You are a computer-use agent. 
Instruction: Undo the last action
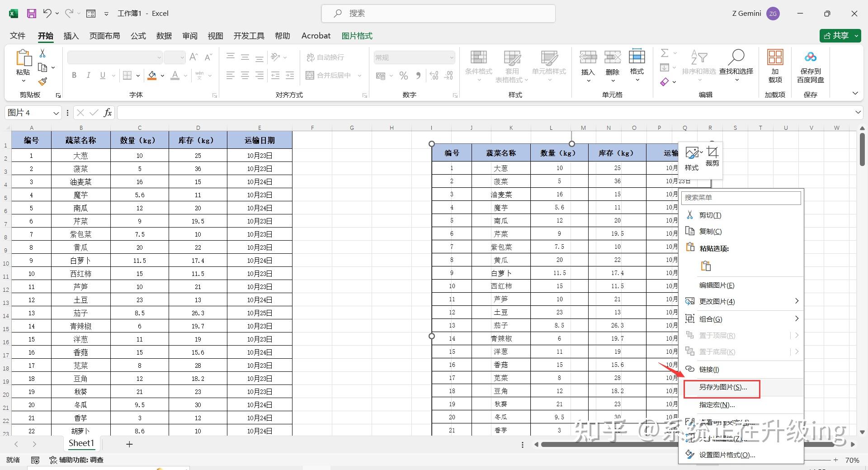tap(47, 14)
